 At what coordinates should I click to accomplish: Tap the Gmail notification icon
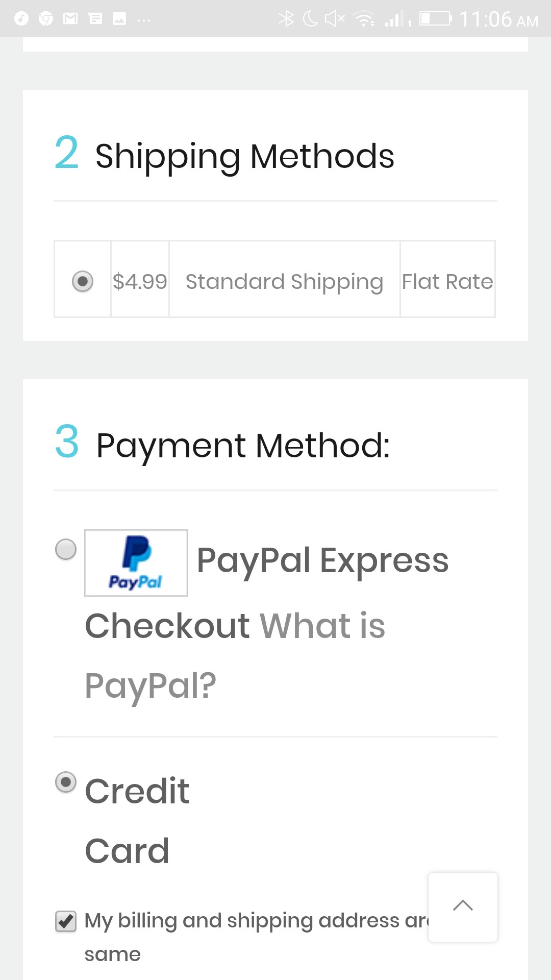pos(70,19)
